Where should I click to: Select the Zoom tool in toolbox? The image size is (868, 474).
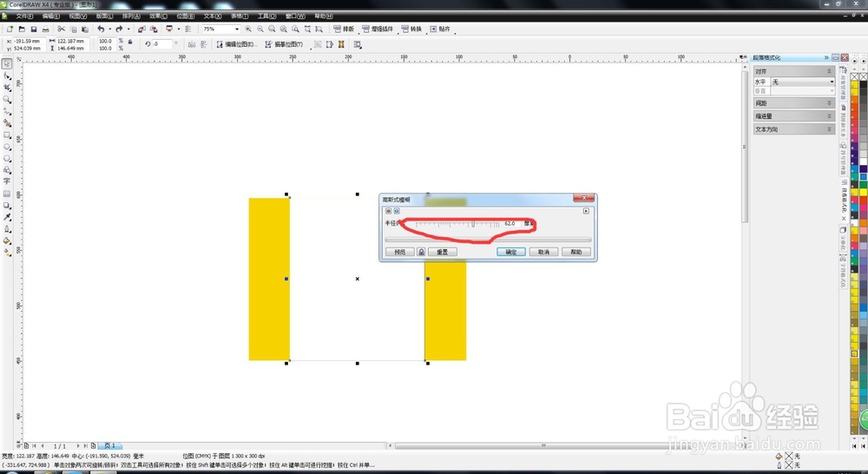point(7,100)
